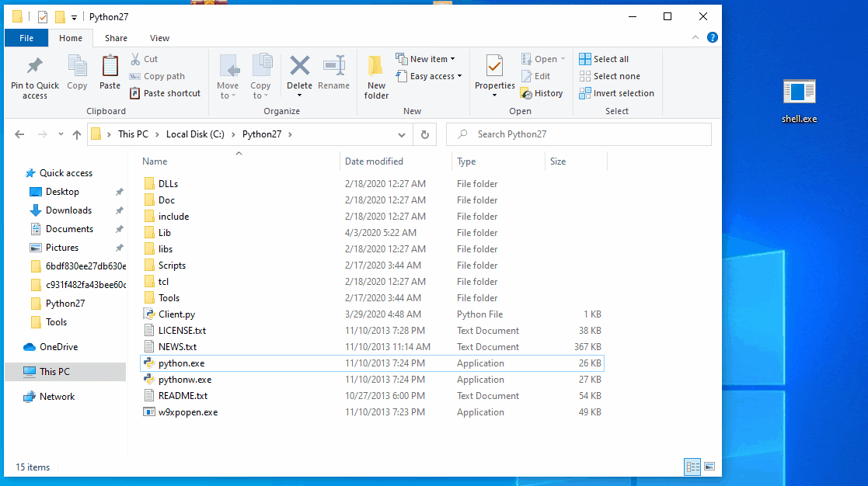Open Documents in navigation pane
Image resolution: width=868 pixels, height=486 pixels.
[x=69, y=229]
